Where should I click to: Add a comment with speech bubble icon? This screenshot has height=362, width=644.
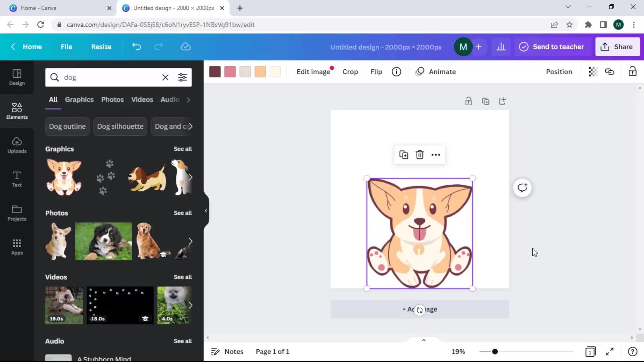click(x=522, y=188)
